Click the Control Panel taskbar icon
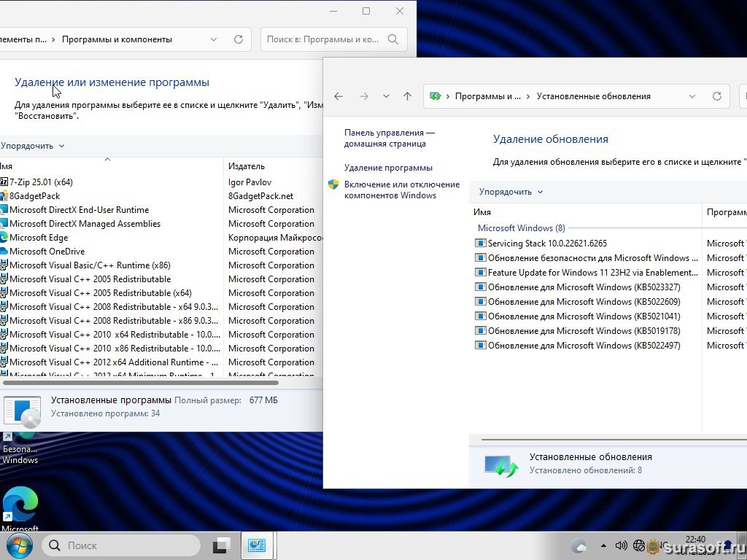The image size is (747, 560). pyautogui.click(x=256, y=545)
